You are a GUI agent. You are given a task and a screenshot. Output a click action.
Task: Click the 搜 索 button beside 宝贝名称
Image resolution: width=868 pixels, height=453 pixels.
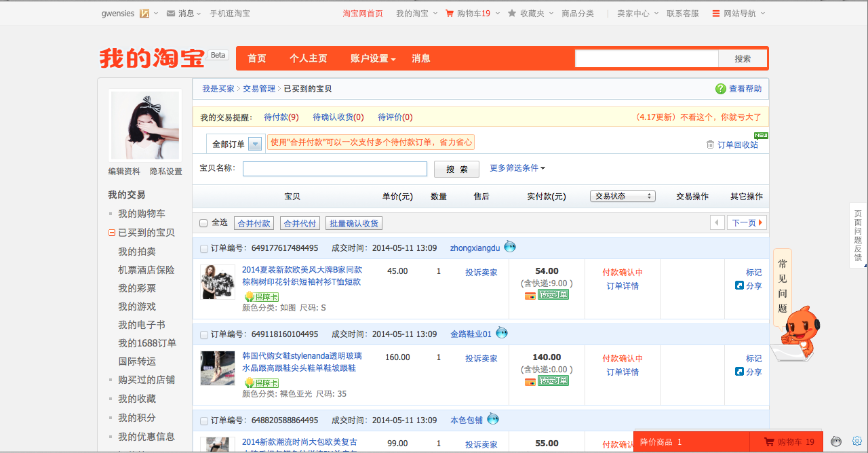(456, 169)
